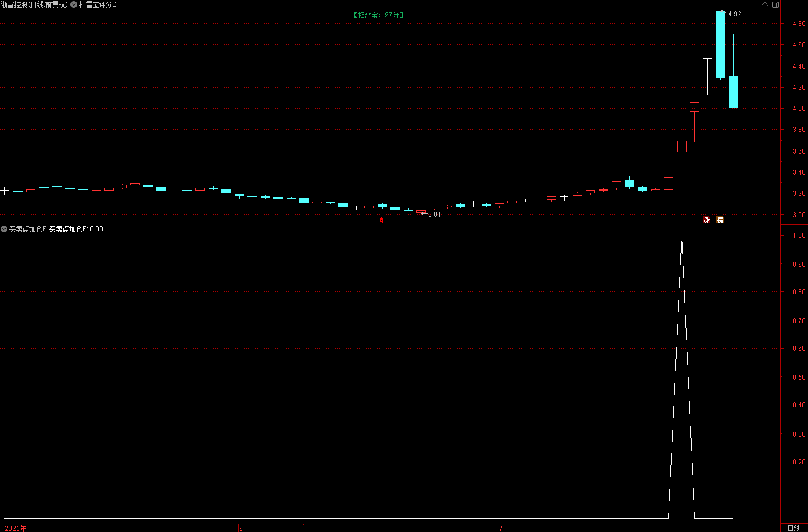Click the red 涨 marker icon

point(707,220)
